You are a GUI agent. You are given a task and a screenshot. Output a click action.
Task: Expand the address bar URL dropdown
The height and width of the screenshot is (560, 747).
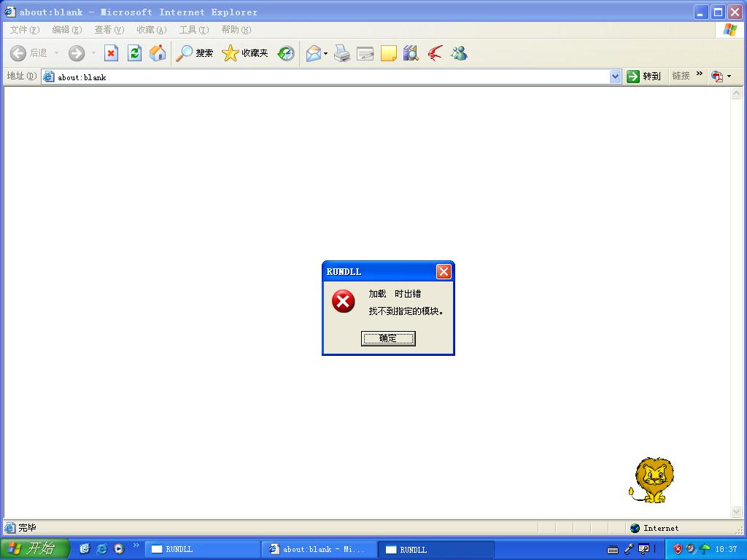pyautogui.click(x=615, y=76)
